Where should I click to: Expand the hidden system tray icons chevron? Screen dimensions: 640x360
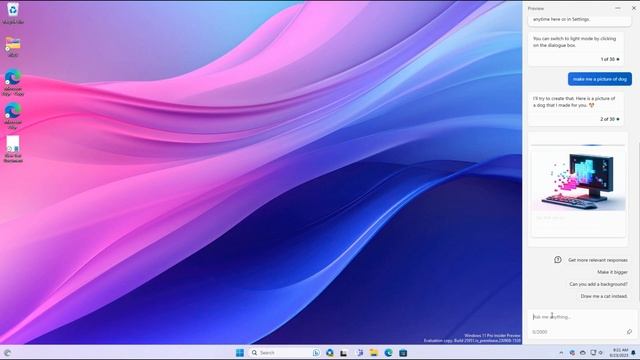[x=561, y=353]
